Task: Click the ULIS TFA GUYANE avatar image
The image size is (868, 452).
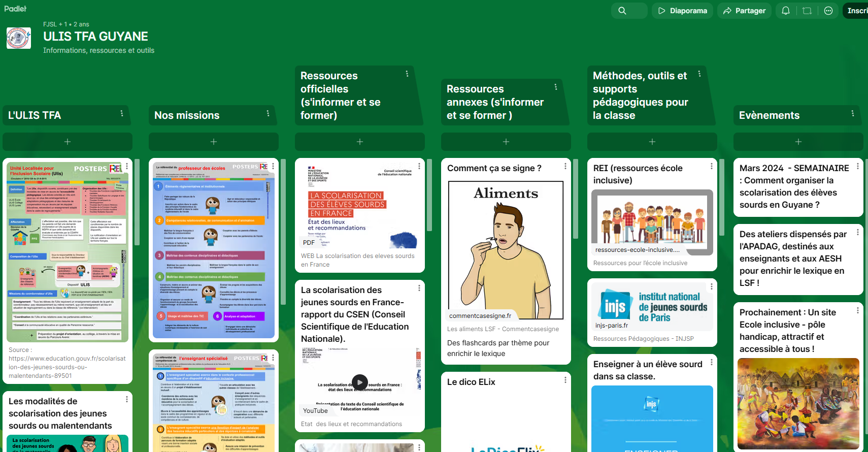Action: click(19, 38)
